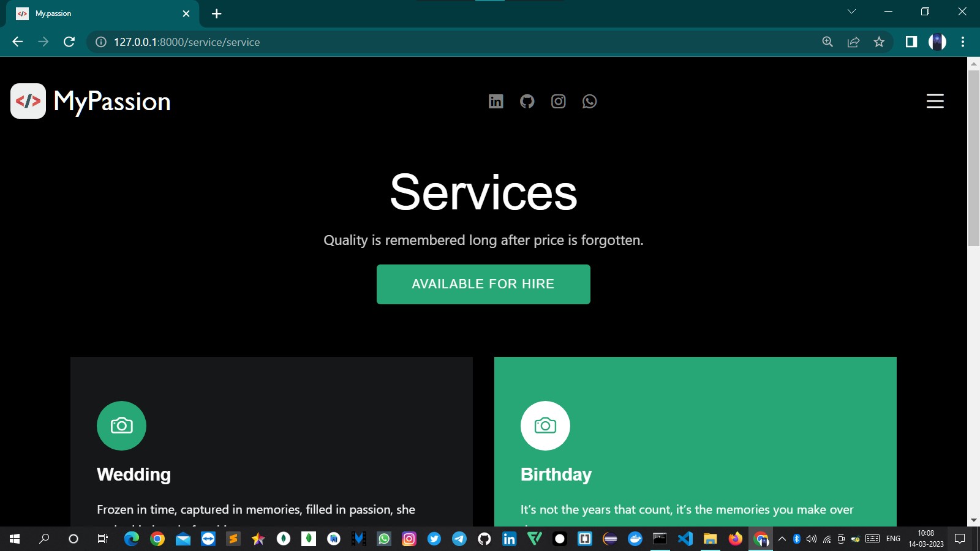Open the taskbar WhatsApp app

pos(384,539)
